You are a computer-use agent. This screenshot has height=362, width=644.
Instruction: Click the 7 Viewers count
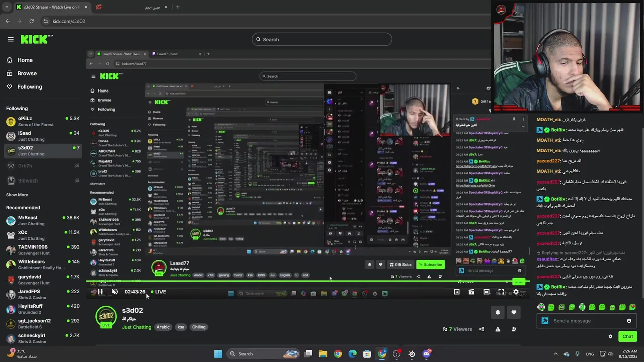click(457, 329)
